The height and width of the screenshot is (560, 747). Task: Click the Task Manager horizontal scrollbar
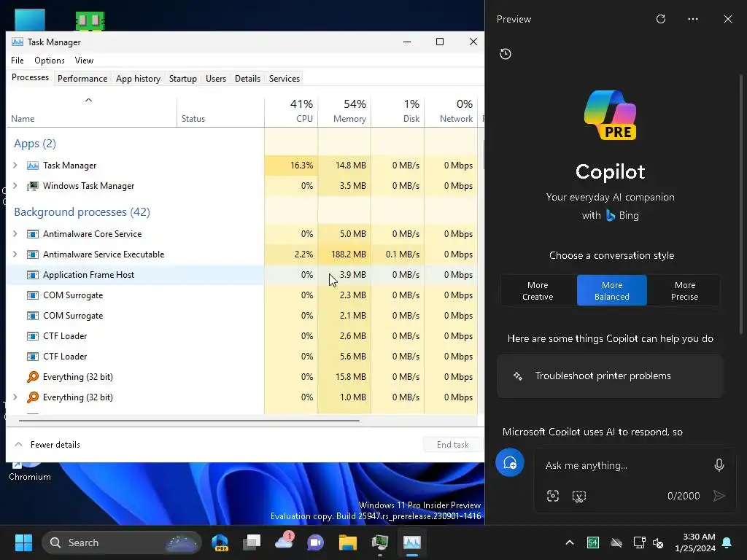tap(189, 421)
